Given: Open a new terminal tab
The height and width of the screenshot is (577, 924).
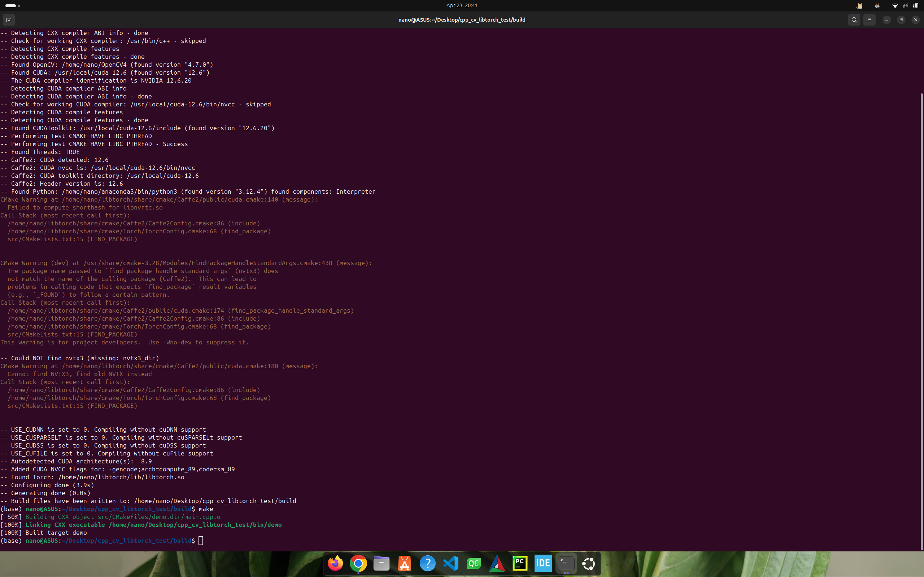Looking at the screenshot, I should [x=9, y=20].
